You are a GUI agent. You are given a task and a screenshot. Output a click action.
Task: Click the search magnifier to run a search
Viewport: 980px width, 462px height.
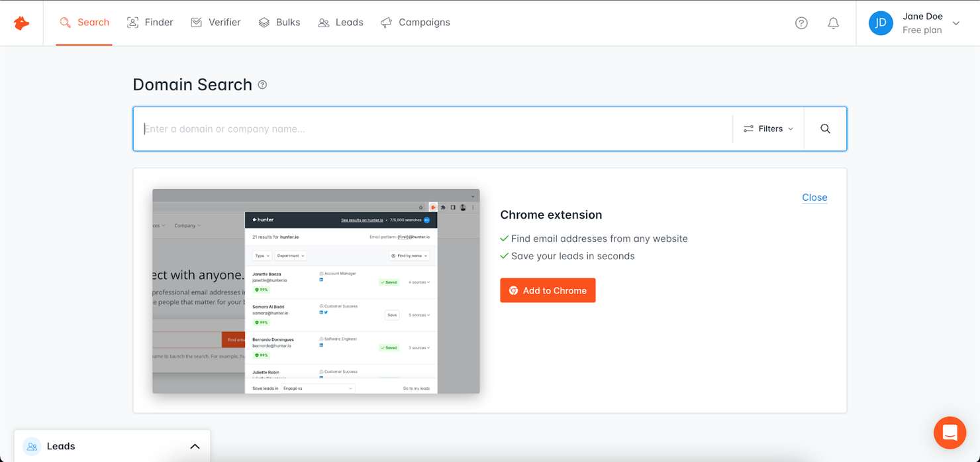[824, 128]
